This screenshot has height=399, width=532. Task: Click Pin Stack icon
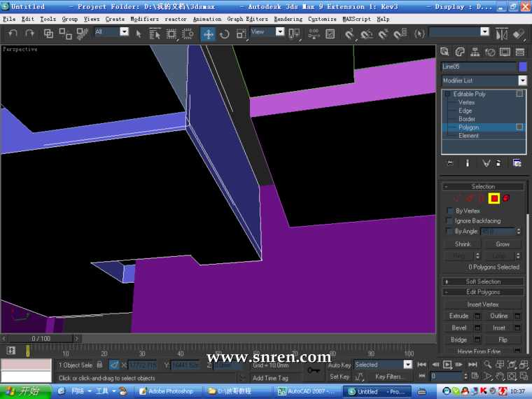click(450, 163)
